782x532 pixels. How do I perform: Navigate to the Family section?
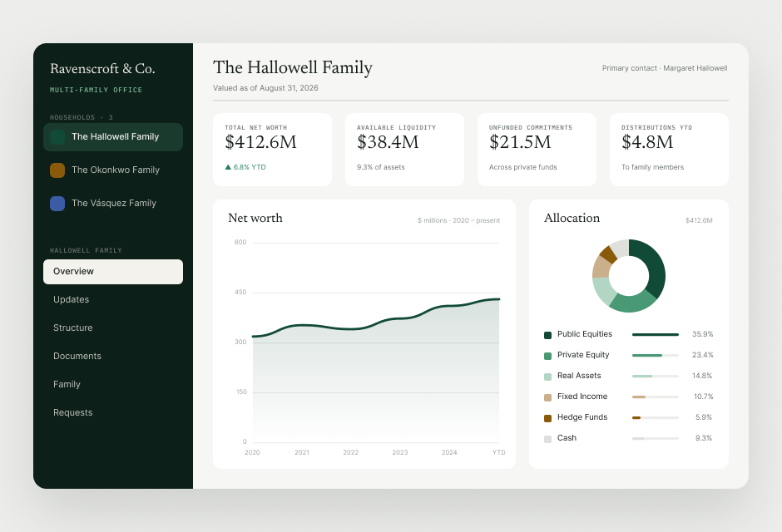(113, 385)
